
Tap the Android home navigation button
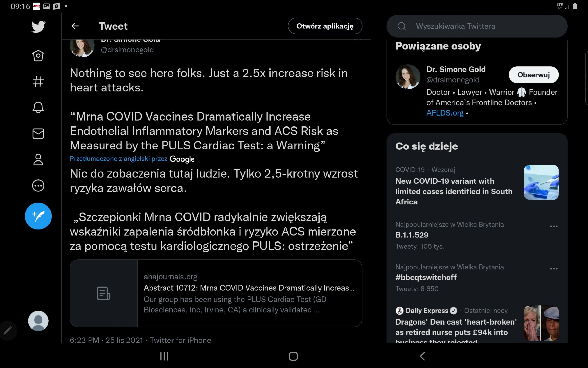pos(293,356)
